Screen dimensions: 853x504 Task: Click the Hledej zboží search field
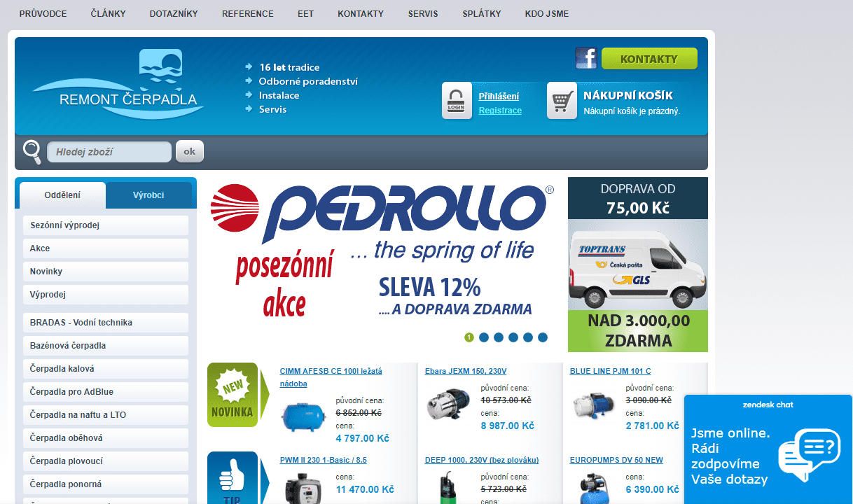click(109, 152)
